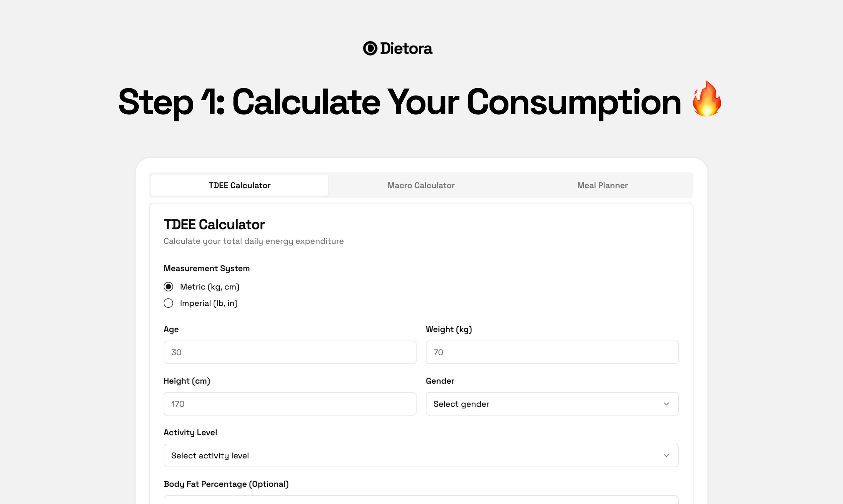Click the flame emoji in the heading
Viewport: 843px width, 504px height.
click(x=707, y=99)
